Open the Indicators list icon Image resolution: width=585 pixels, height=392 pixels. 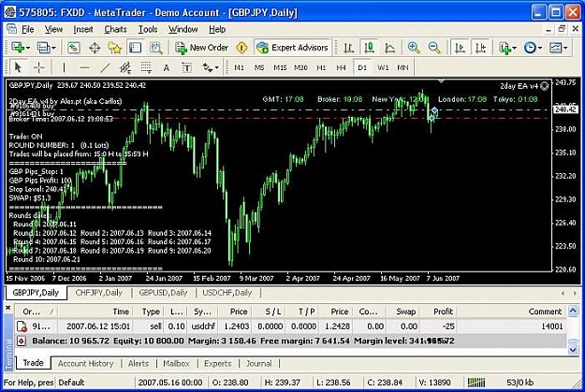505,48
